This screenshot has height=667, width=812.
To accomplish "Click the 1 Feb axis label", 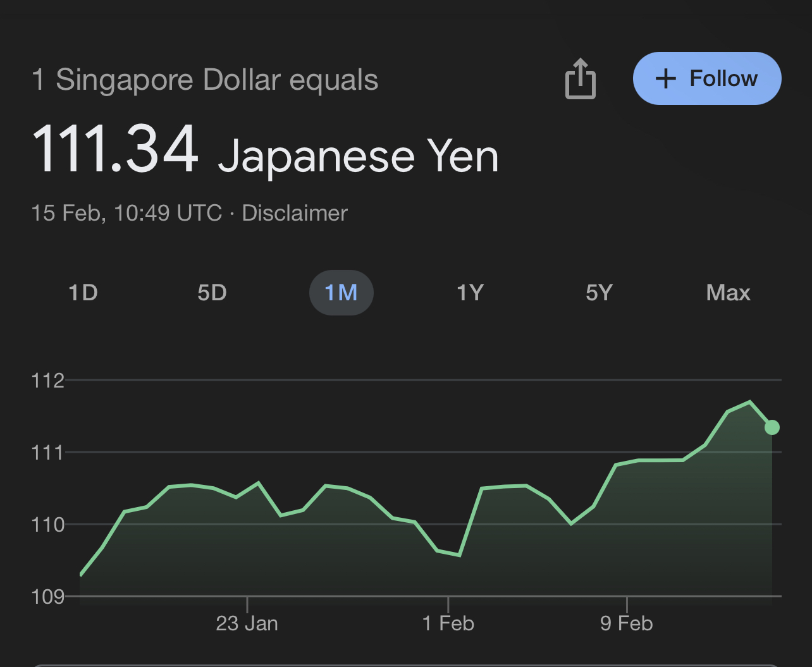I will [448, 623].
